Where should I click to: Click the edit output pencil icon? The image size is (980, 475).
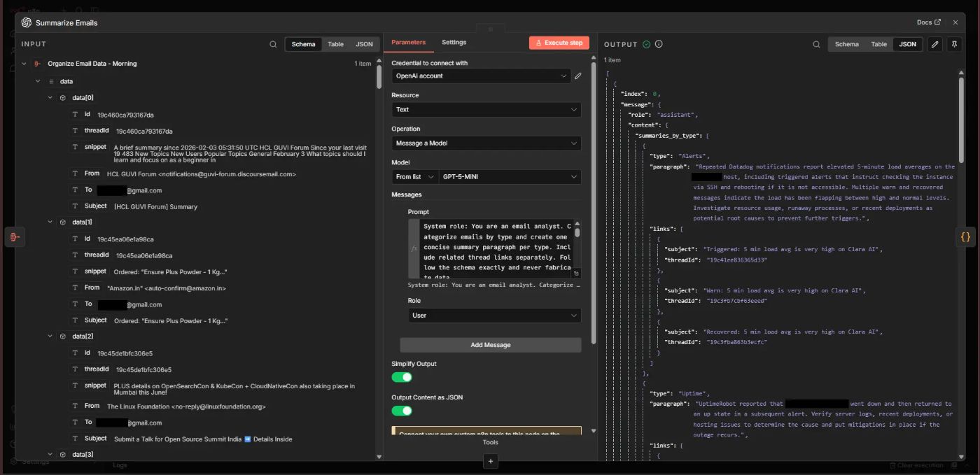(x=934, y=44)
